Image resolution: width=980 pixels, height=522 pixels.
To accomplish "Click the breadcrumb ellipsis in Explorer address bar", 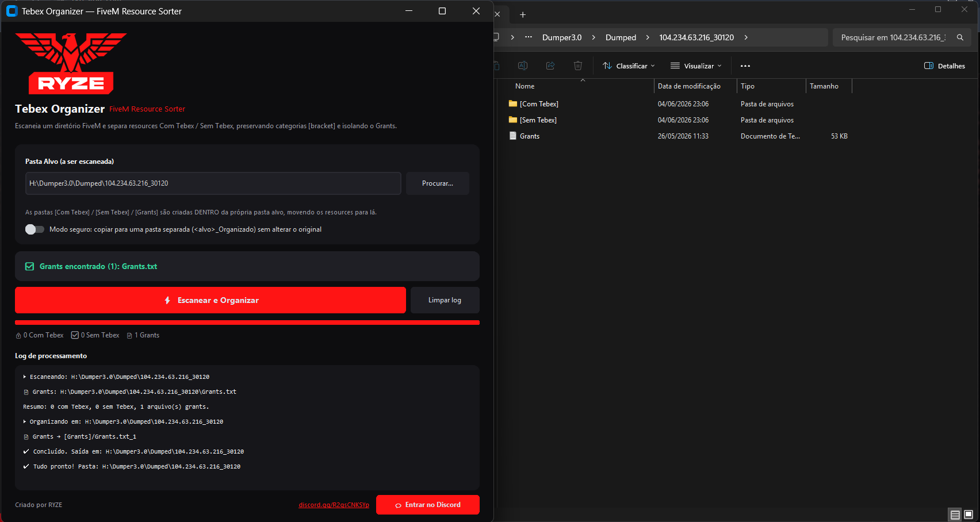I will coord(529,37).
